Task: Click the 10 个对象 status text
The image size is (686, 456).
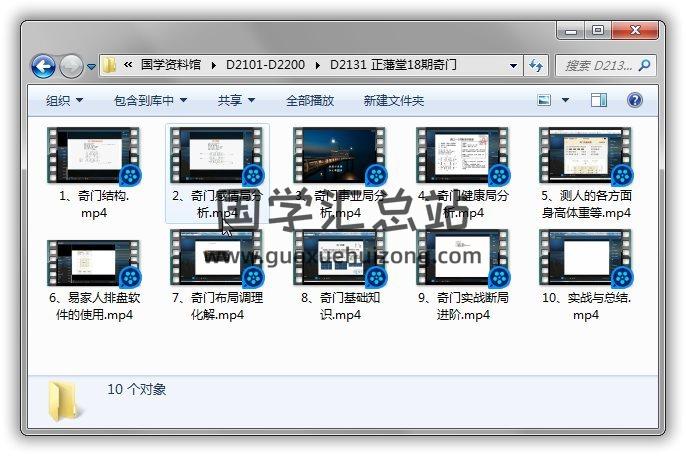Action: [x=136, y=389]
